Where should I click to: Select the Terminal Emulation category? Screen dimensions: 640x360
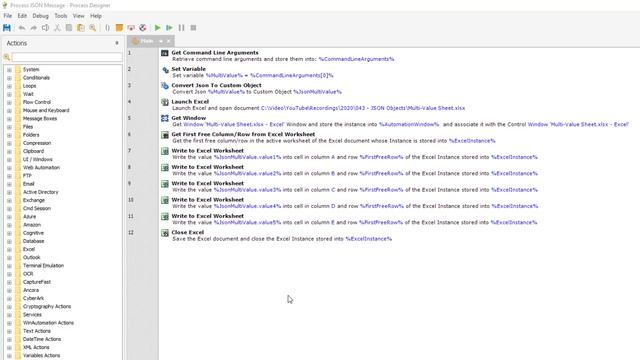(43, 265)
